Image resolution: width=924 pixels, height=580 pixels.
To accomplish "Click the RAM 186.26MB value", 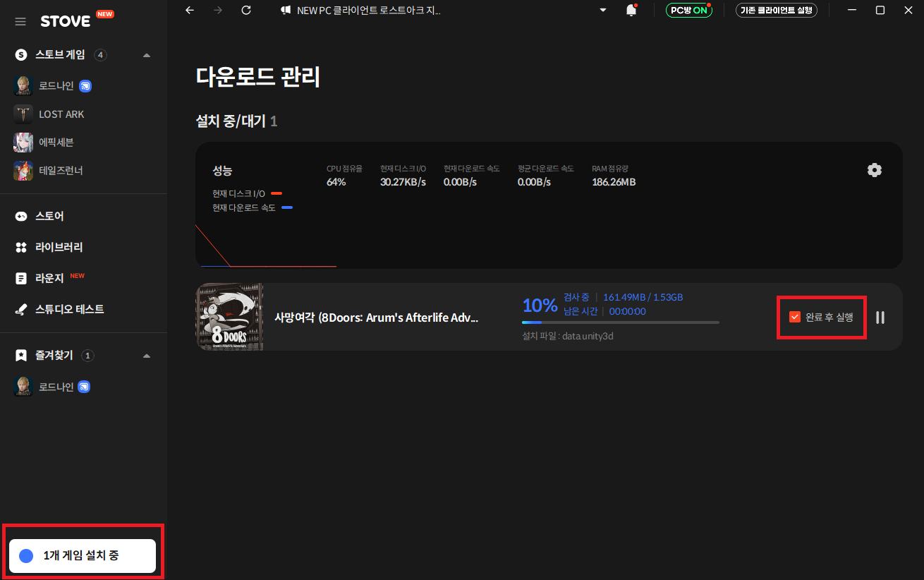I will 614,182.
